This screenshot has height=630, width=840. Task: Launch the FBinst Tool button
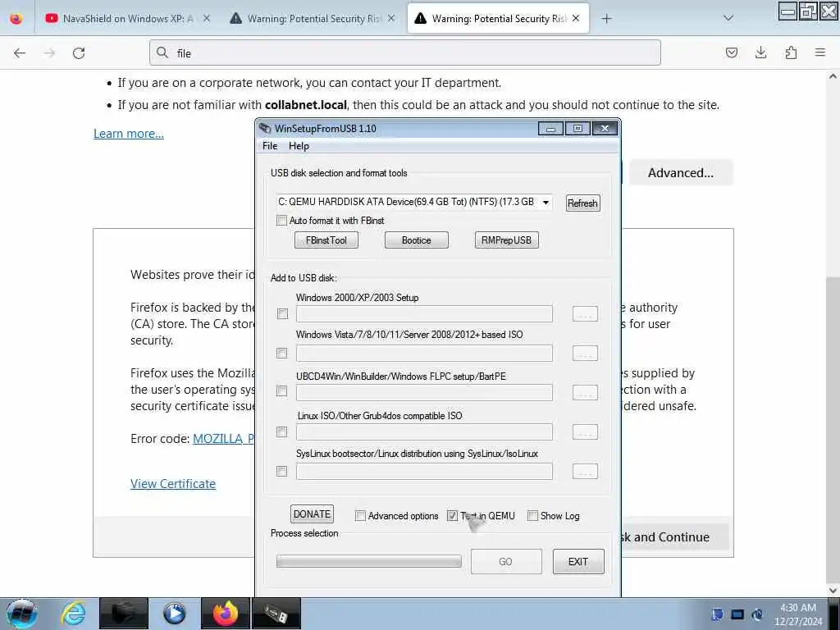(326, 240)
